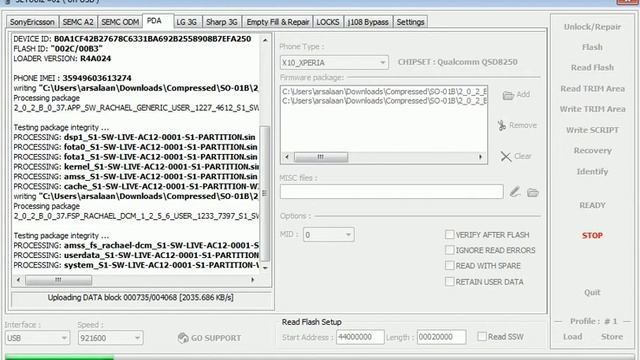This screenshot has height=360, width=640.
Task: Click the Read Flash button
Action: [592, 68]
